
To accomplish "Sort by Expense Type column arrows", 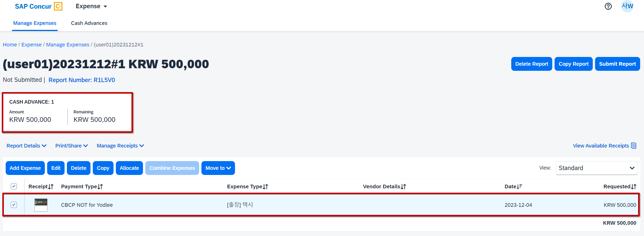I will 265,187.
